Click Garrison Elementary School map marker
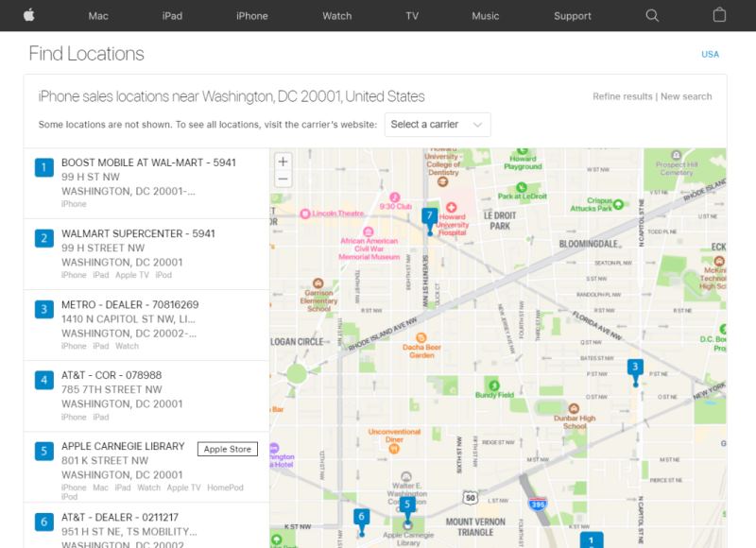 pyautogui.click(x=318, y=283)
